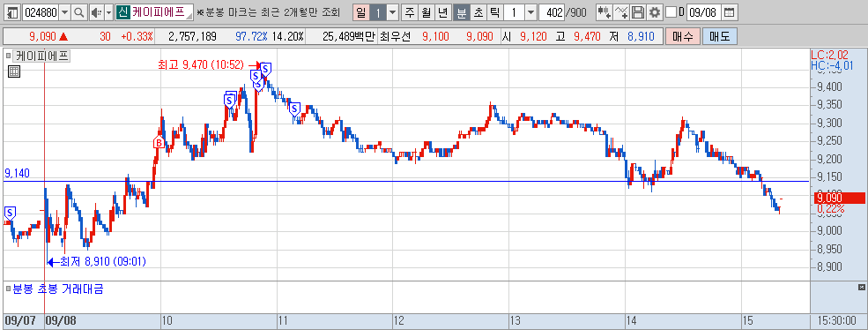Click the +0.33% change rate
This screenshot has width=868, height=330.
point(137,36)
